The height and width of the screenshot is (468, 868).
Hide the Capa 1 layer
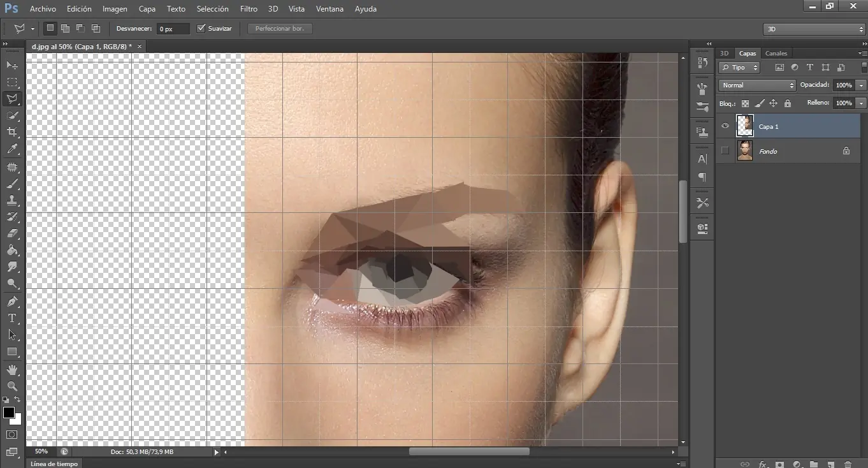coord(725,126)
